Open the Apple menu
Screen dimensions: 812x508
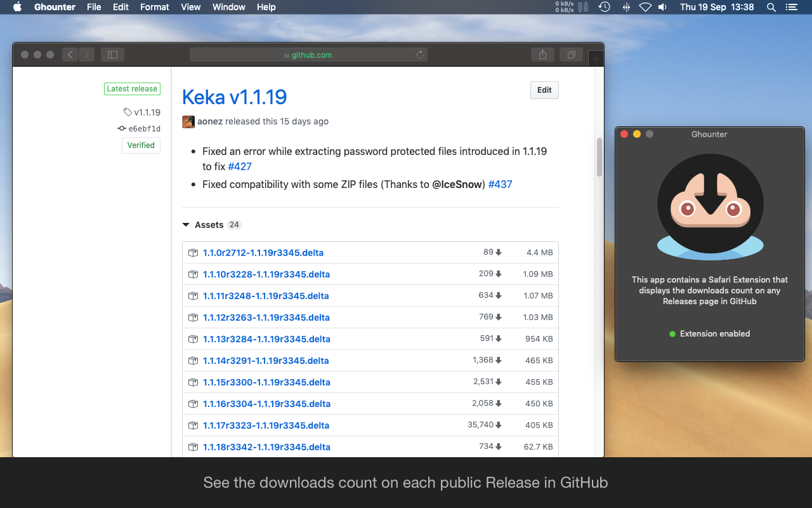pyautogui.click(x=17, y=7)
